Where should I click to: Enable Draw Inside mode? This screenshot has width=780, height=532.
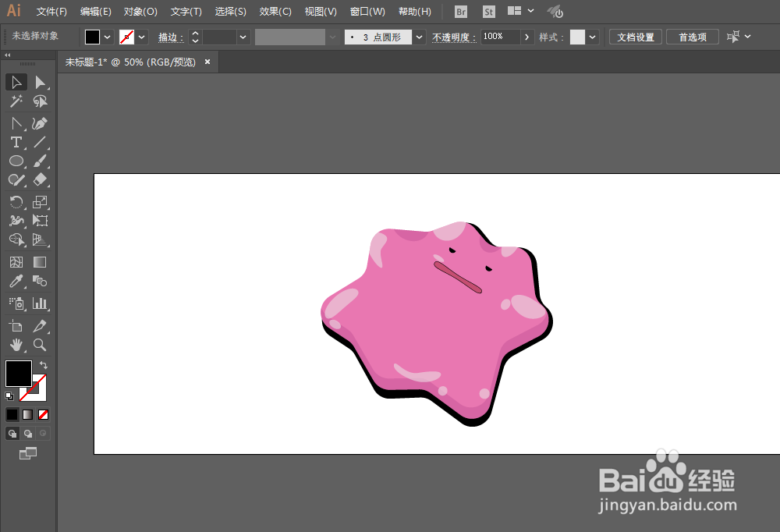click(43, 434)
